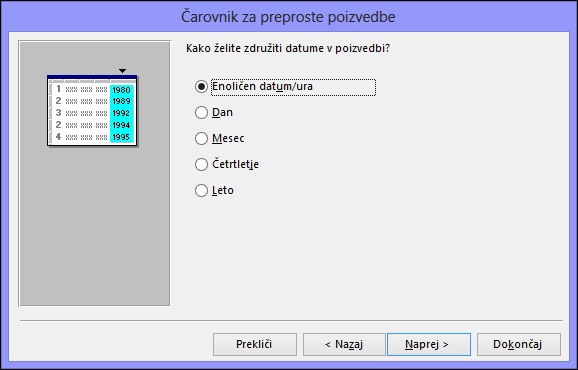Click the preview table illustration
The image size is (578, 370).
93,110
